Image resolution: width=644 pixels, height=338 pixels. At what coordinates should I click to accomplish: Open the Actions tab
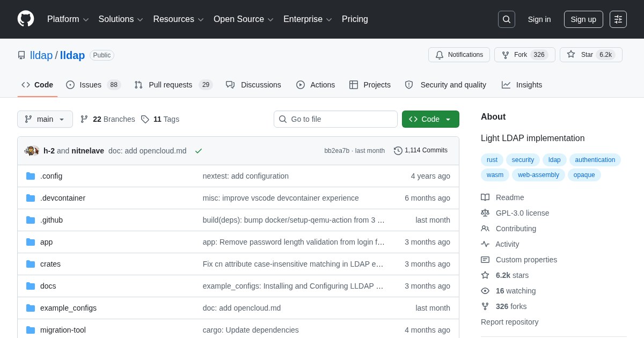pos(316,85)
